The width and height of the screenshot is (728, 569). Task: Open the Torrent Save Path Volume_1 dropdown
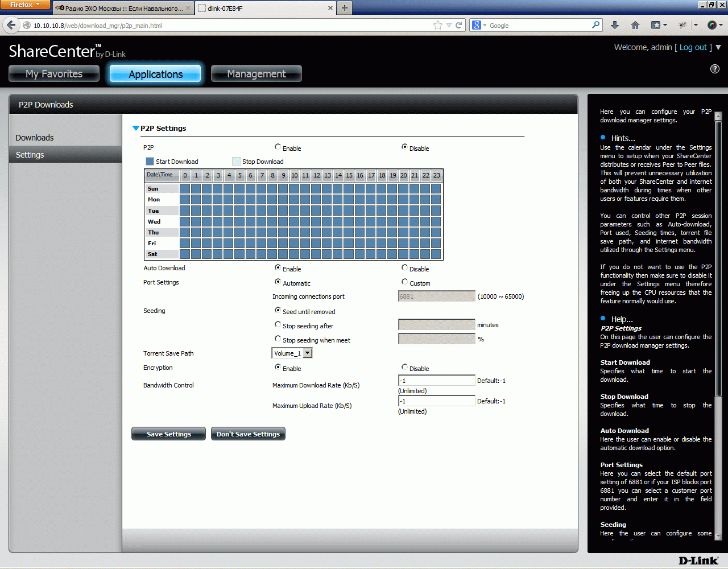coord(292,353)
